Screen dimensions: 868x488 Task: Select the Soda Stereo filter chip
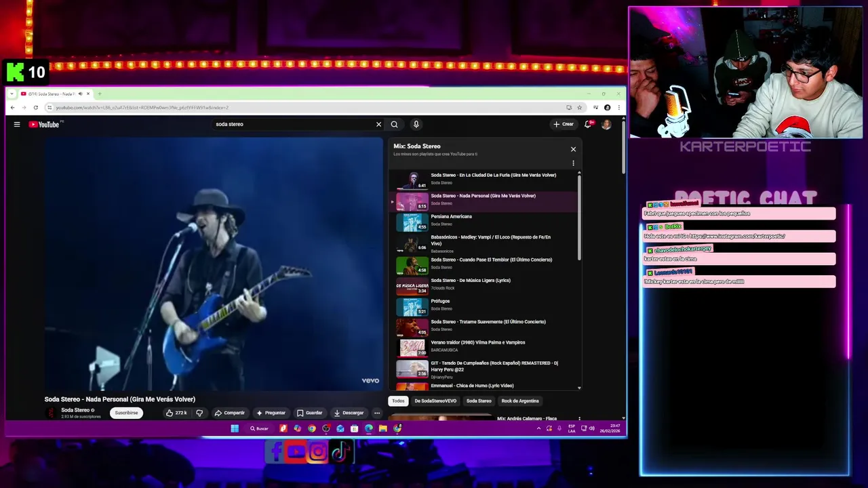pos(479,401)
